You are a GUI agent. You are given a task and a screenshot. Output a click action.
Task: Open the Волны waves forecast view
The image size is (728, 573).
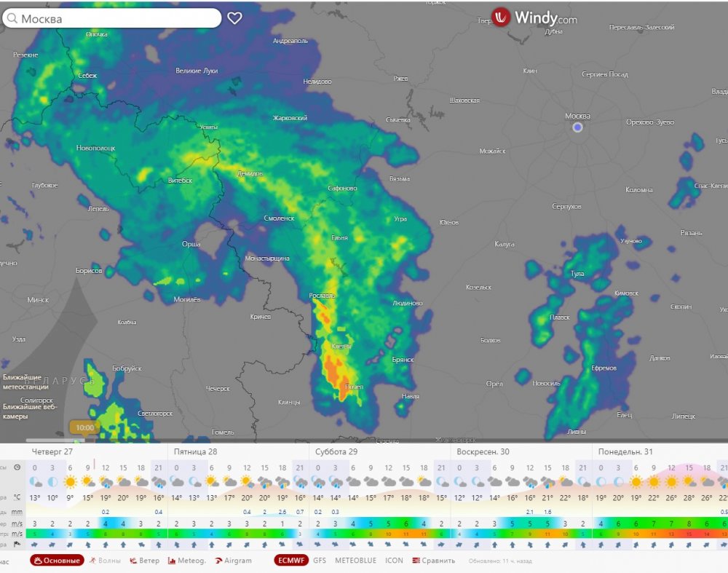[106, 561]
